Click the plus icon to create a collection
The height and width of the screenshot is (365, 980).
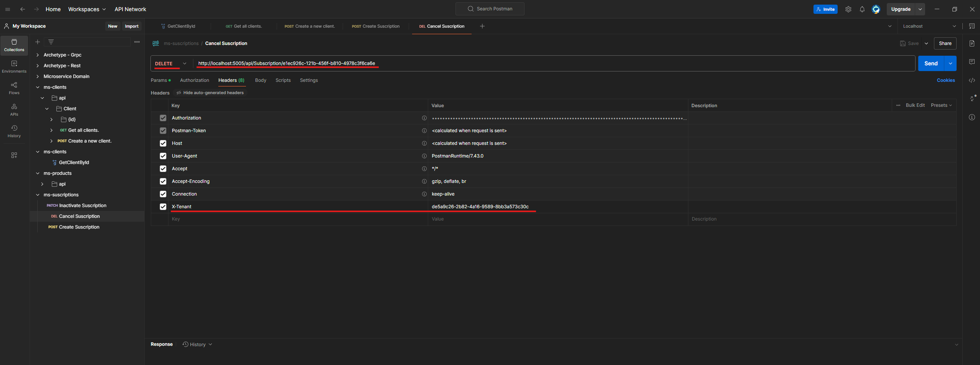(38, 42)
